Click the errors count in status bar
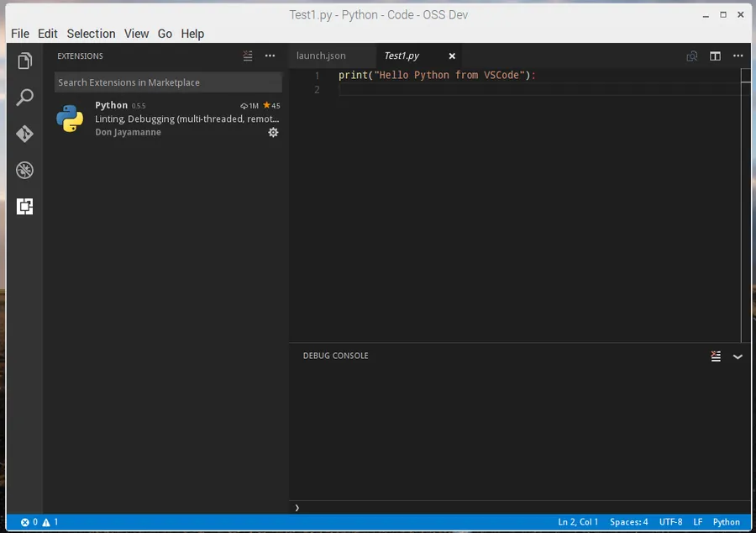This screenshot has height=533, width=756. (x=29, y=522)
